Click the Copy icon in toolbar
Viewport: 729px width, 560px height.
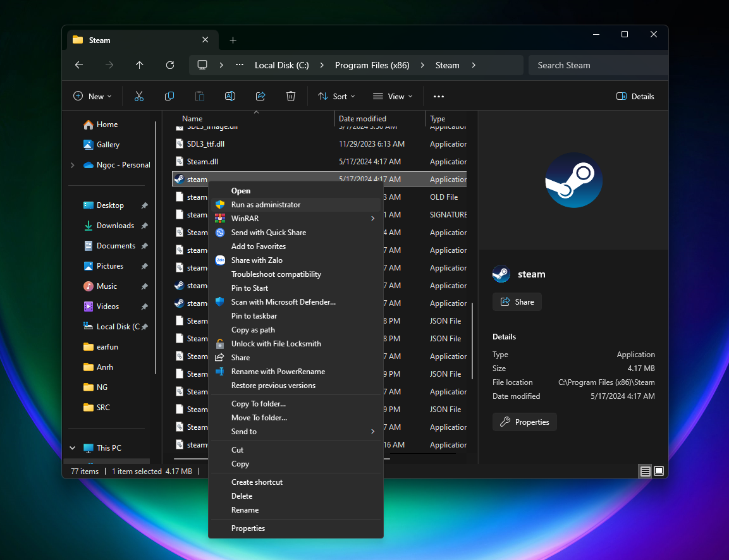point(169,96)
